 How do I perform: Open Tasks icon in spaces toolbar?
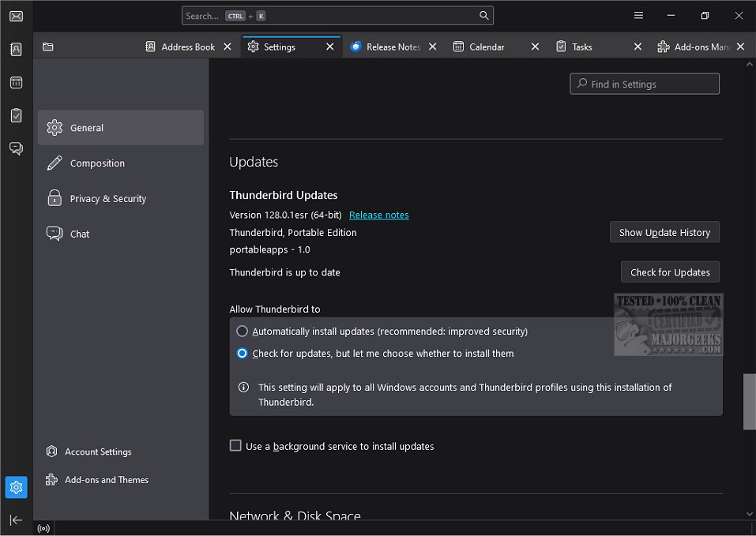pos(16,115)
